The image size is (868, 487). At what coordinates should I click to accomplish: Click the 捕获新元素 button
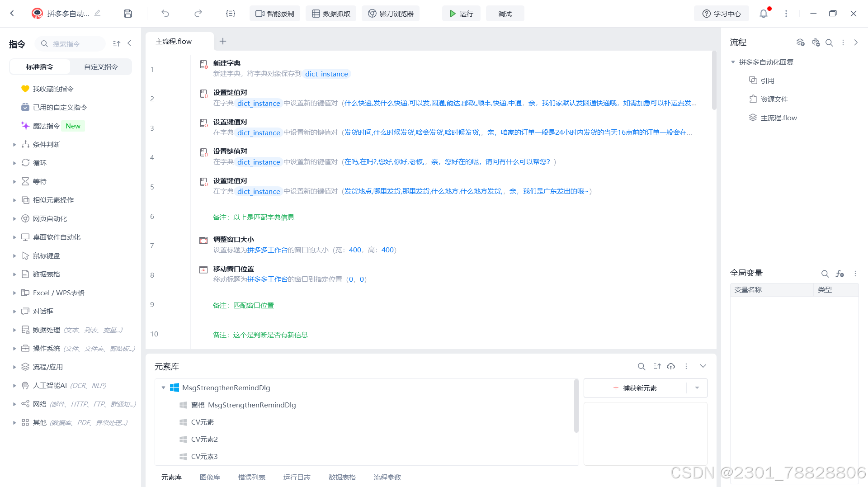click(635, 388)
